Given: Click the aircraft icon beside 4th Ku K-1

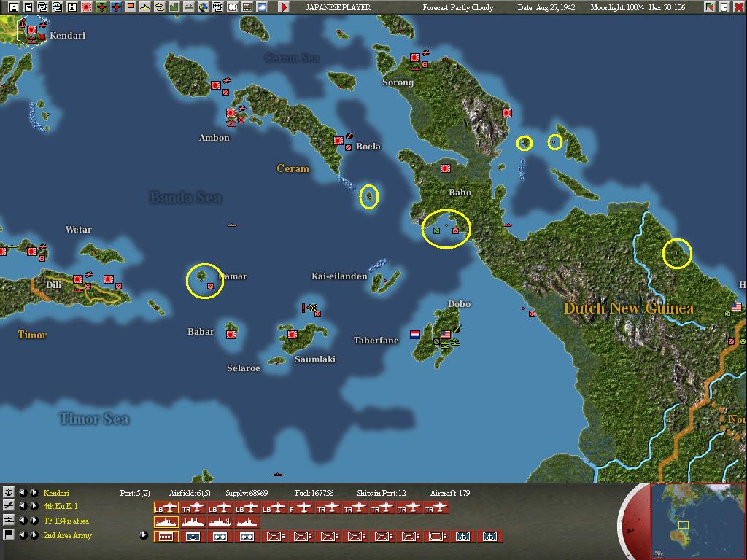Looking at the screenshot, I should pyautogui.click(x=8, y=506).
